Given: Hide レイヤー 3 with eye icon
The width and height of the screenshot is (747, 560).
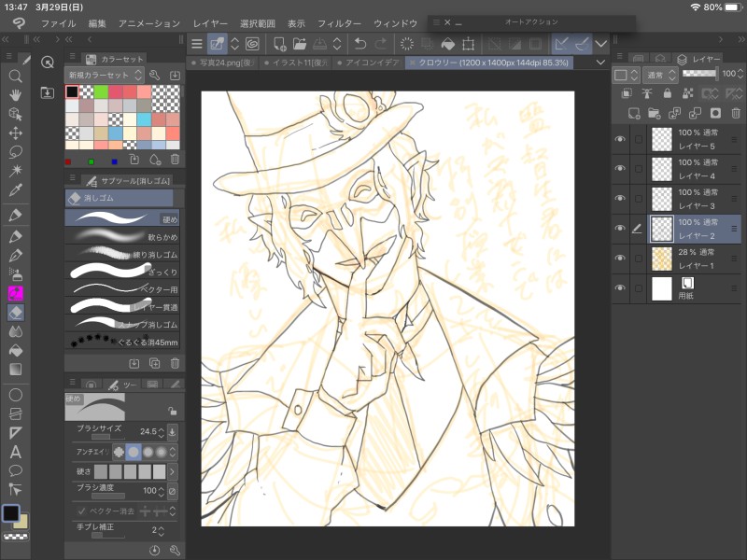Looking at the screenshot, I should pos(620,198).
